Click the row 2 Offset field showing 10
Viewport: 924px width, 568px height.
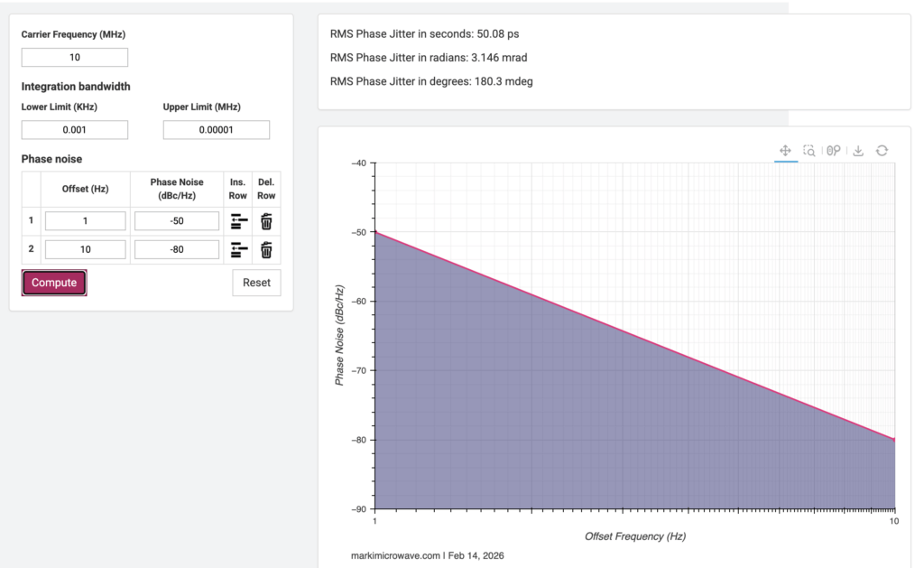click(86, 250)
